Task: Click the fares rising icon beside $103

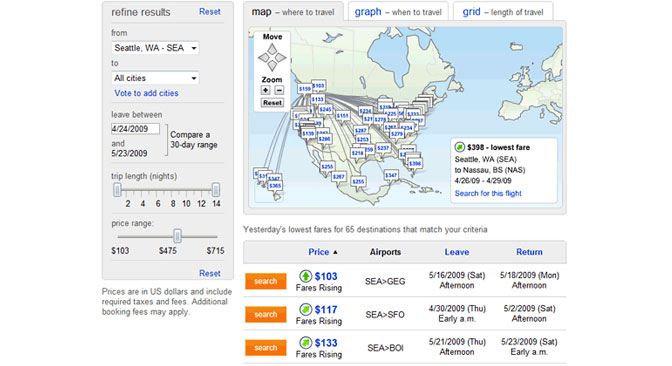Action: click(305, 276)
